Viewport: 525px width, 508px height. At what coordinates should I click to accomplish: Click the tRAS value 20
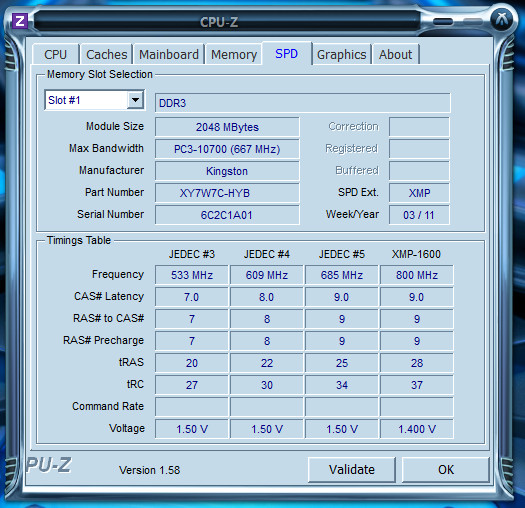[192, 363]
